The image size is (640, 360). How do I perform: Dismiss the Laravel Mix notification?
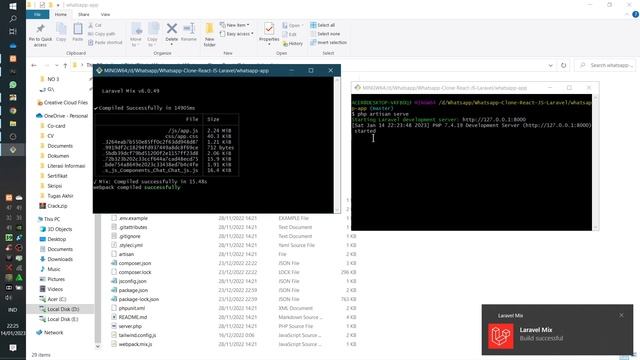621,315
